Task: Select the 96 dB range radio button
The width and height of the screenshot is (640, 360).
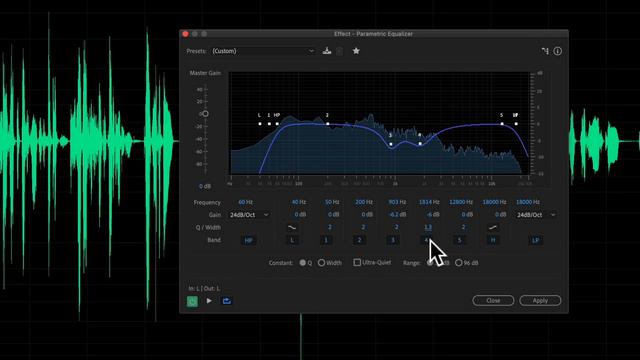Action: pyautogui.click(x=459, y=263)
